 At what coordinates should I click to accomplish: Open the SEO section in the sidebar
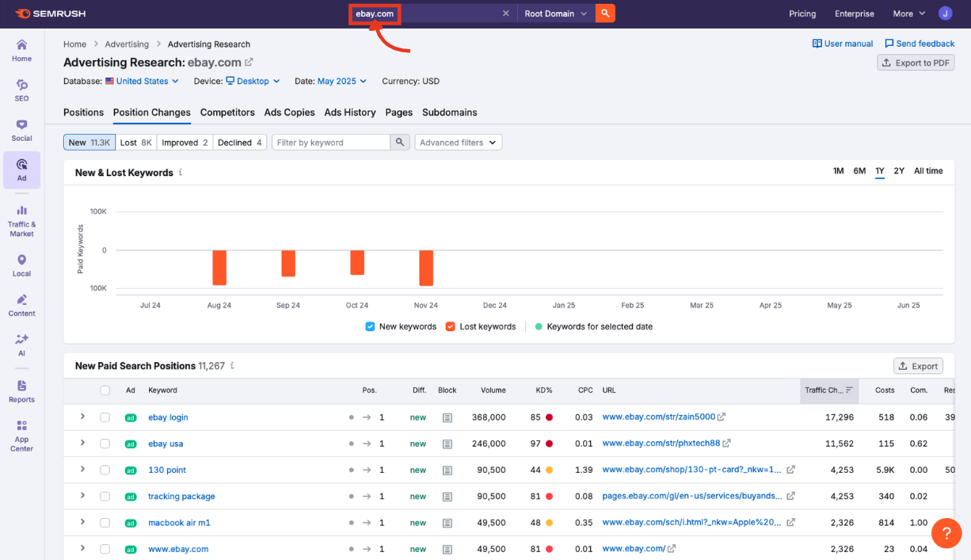21,89
